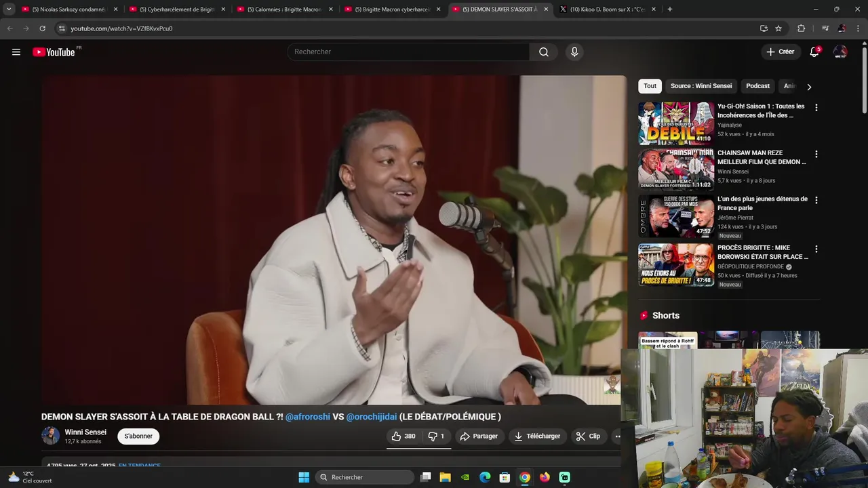Open options for jeunes détenus video

pos(816,200)
